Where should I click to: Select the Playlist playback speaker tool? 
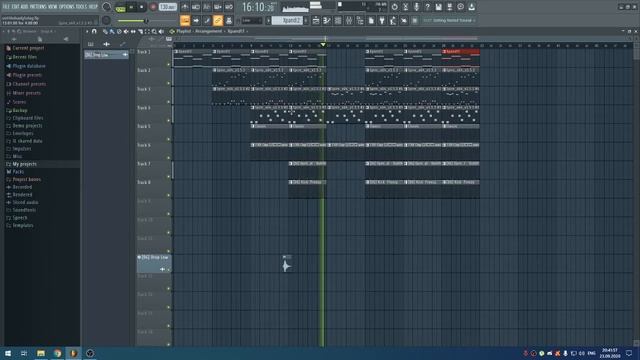tap(161, 31)
